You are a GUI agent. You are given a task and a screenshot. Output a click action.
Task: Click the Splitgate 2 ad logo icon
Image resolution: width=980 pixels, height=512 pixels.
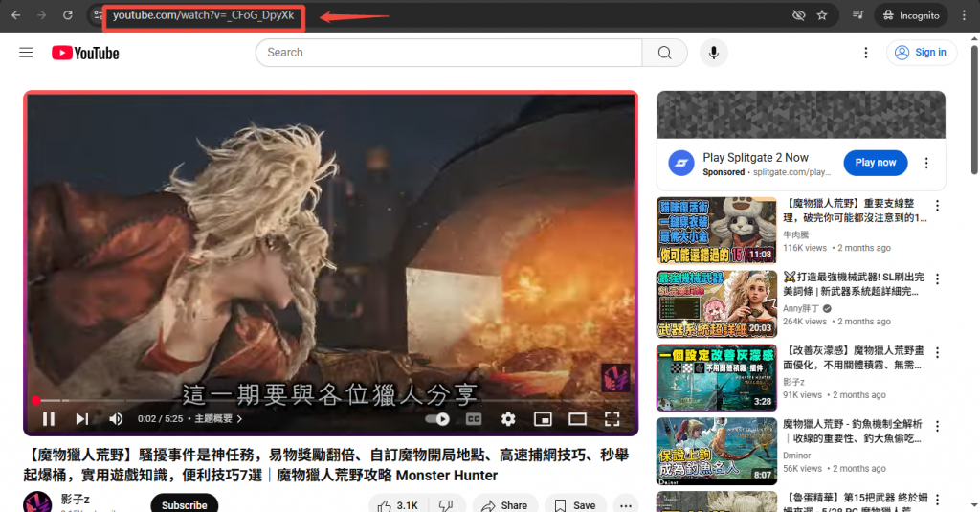[681, 163]
